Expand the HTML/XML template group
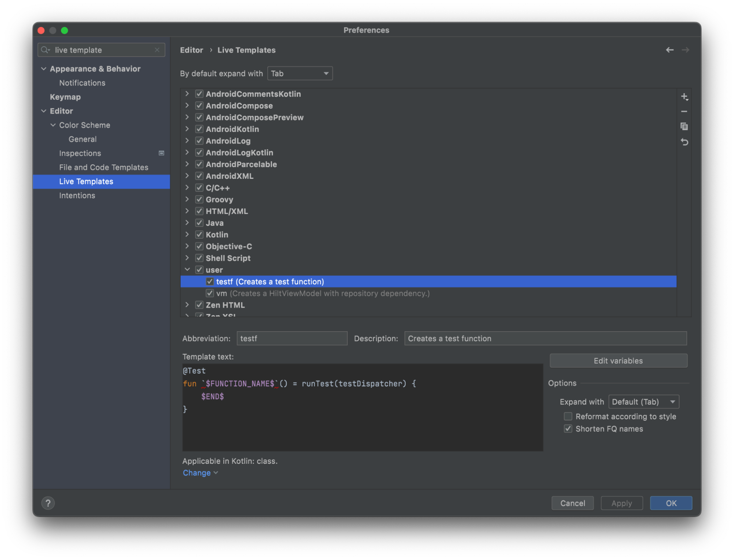The height and width of the screenshot is (560, 734). click(x=187, y=211)
